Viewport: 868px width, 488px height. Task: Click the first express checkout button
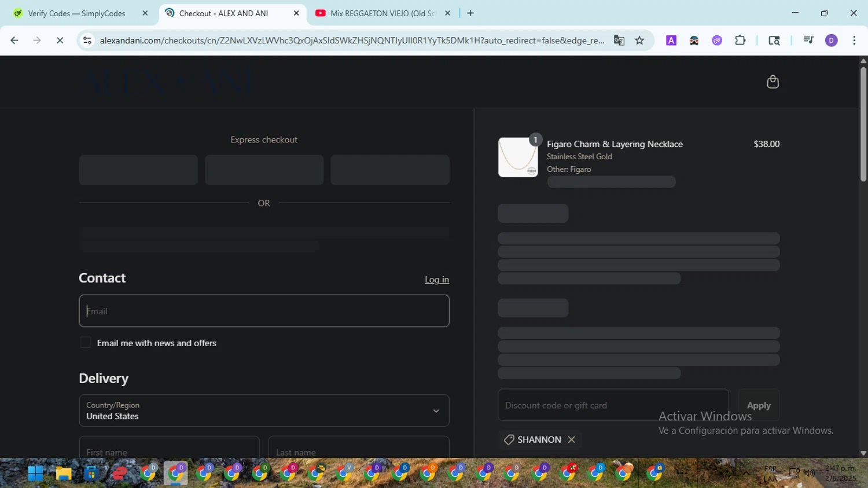138,170
